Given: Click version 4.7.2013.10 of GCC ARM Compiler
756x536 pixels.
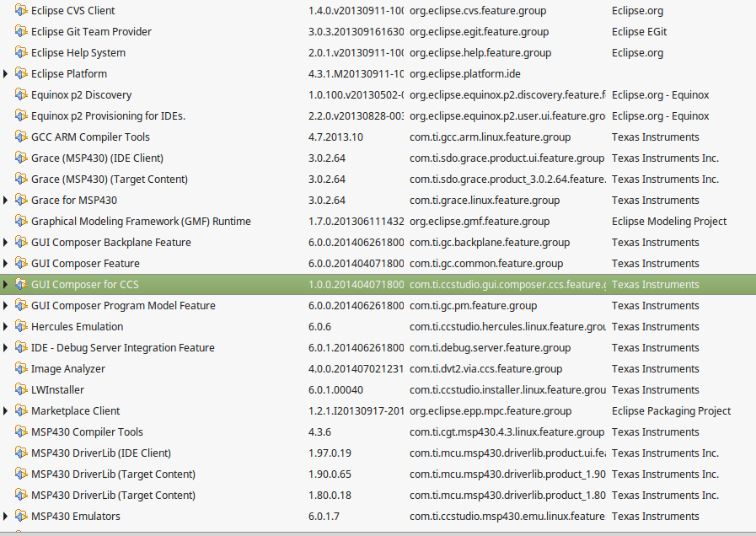Looking at the screenshot, I should (x=335, y=137).
